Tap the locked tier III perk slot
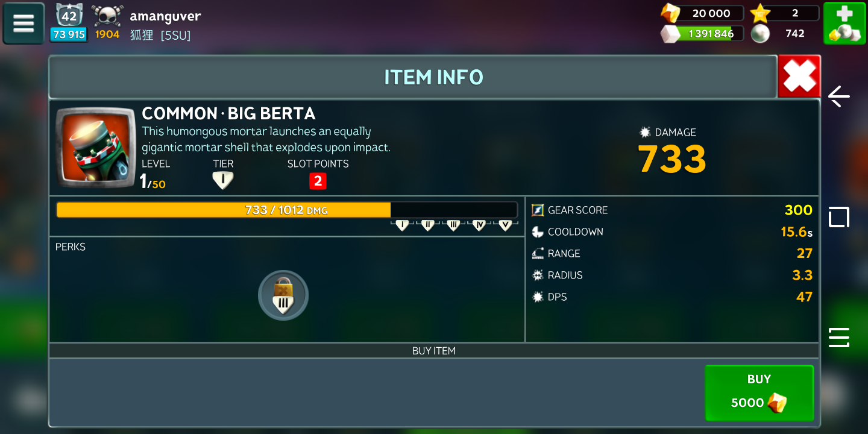Image resolution: width=868 pixels, height=434 pixels. pyautogui.click(x=283, y=295)
